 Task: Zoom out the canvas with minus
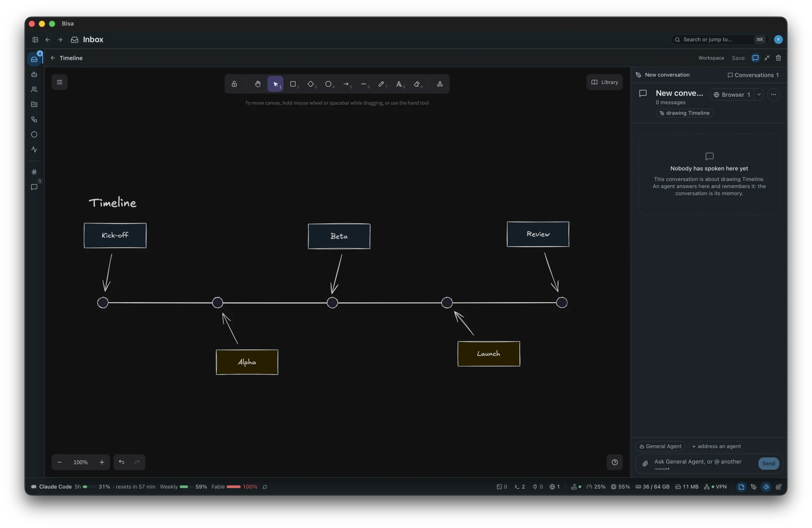click(60, 462)
